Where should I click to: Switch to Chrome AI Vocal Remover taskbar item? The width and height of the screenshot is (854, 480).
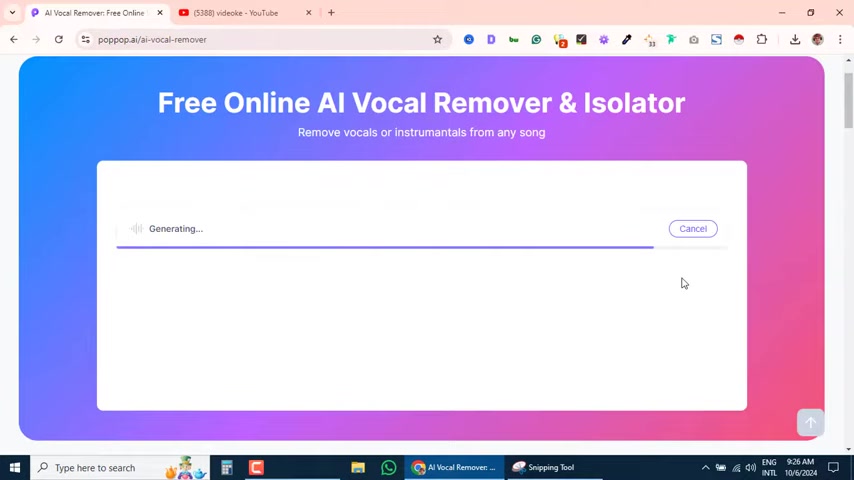tap(454, 467)
